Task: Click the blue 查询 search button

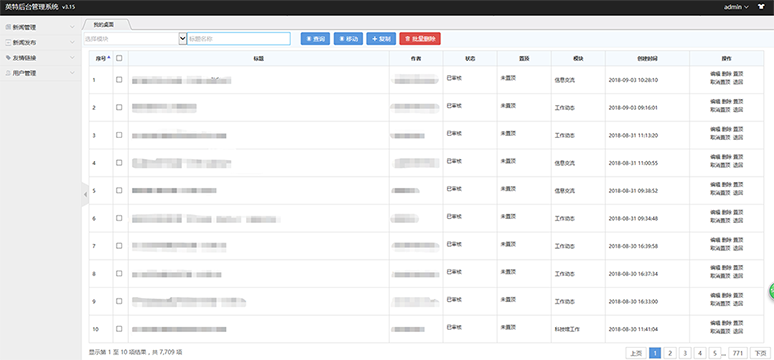Action: (315, 39)
